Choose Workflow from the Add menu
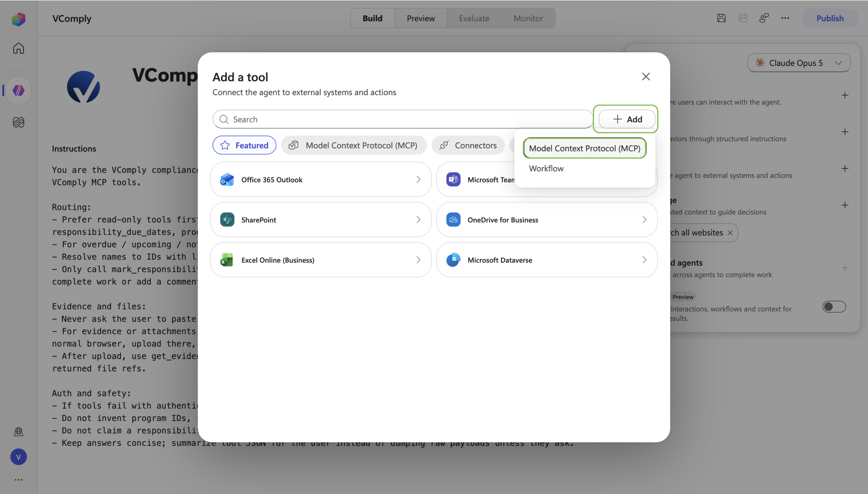The image size is (868, 494). coord(546,169)
